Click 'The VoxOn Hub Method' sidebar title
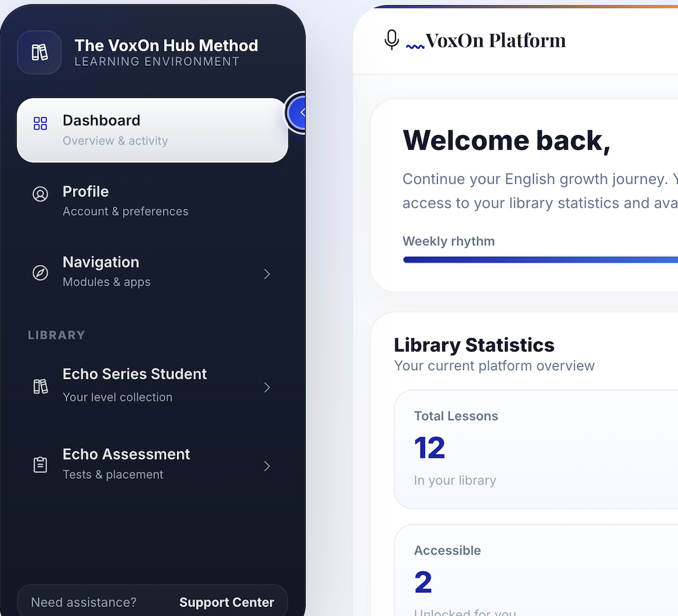This screenshot has width=678, height=616. pyautogui.click(x=167, y=45)
